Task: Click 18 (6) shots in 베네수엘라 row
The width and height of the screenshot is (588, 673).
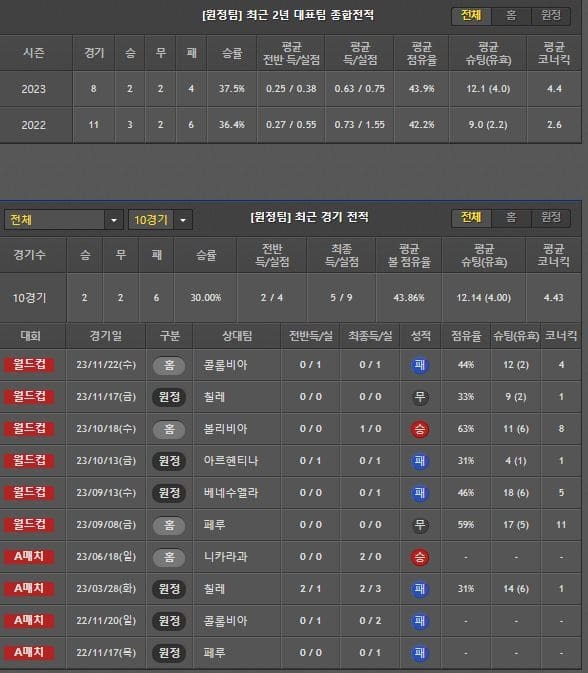Action: tap(516, 493)
